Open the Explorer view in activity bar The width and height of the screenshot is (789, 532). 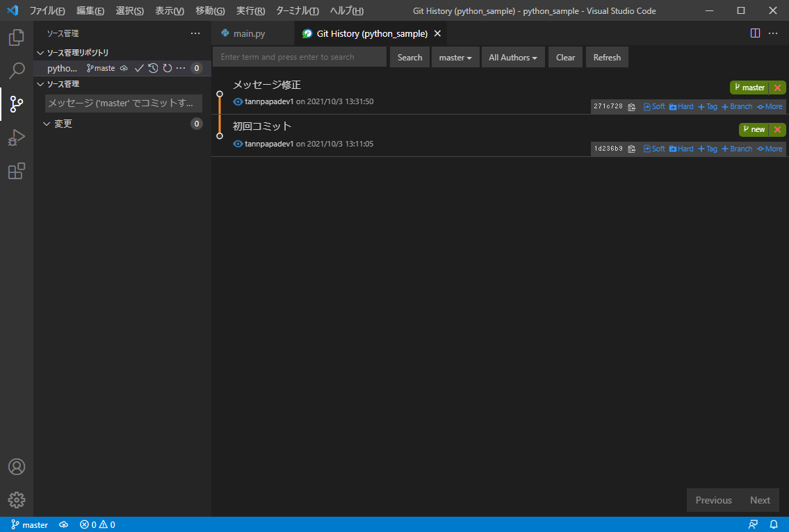(x=17, y=37)
